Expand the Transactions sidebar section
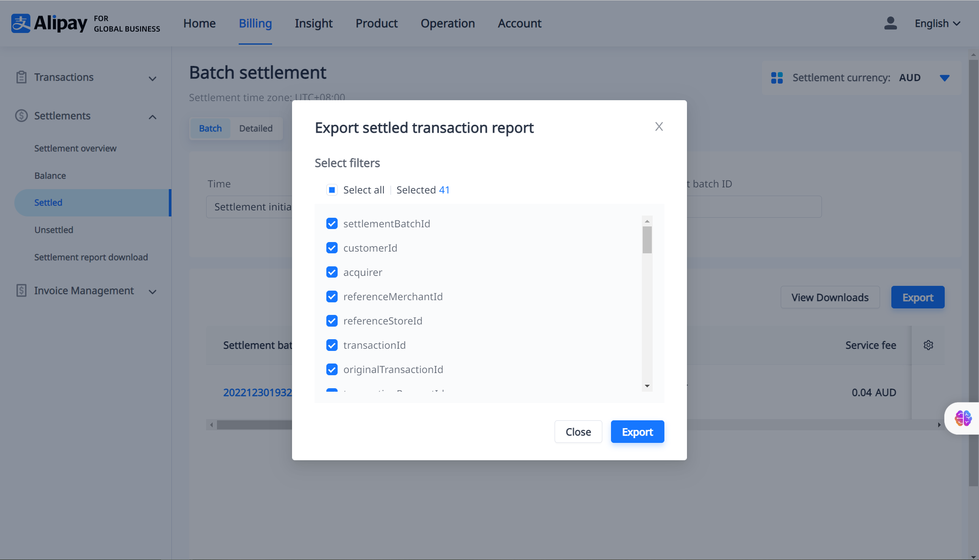979x560 pixels. pos(152,79)
